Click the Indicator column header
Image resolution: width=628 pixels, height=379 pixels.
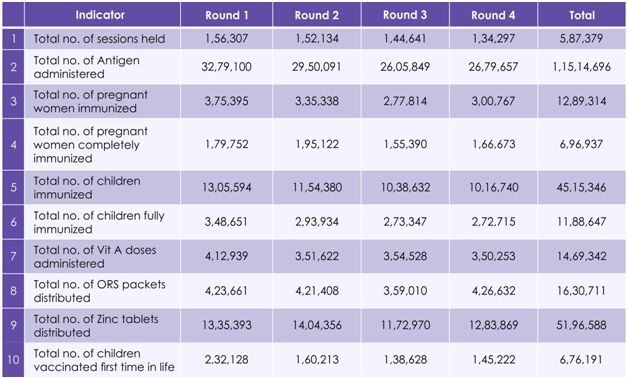coord(102,15)
